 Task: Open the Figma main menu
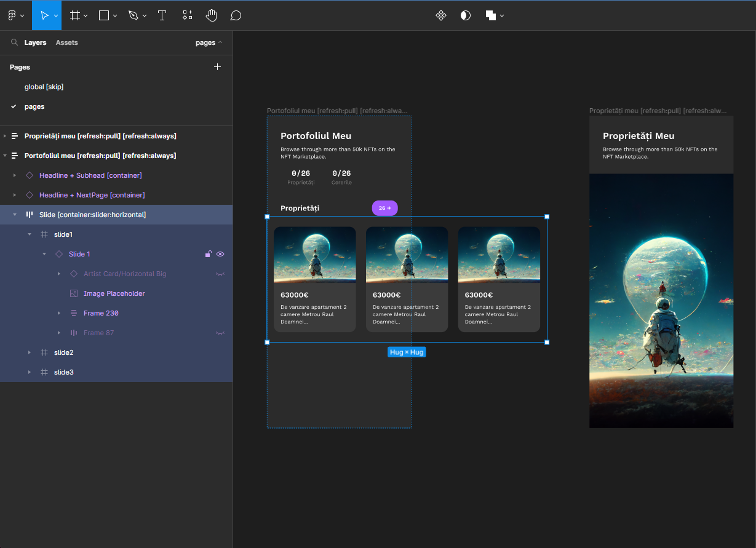[x=12, y=15]
